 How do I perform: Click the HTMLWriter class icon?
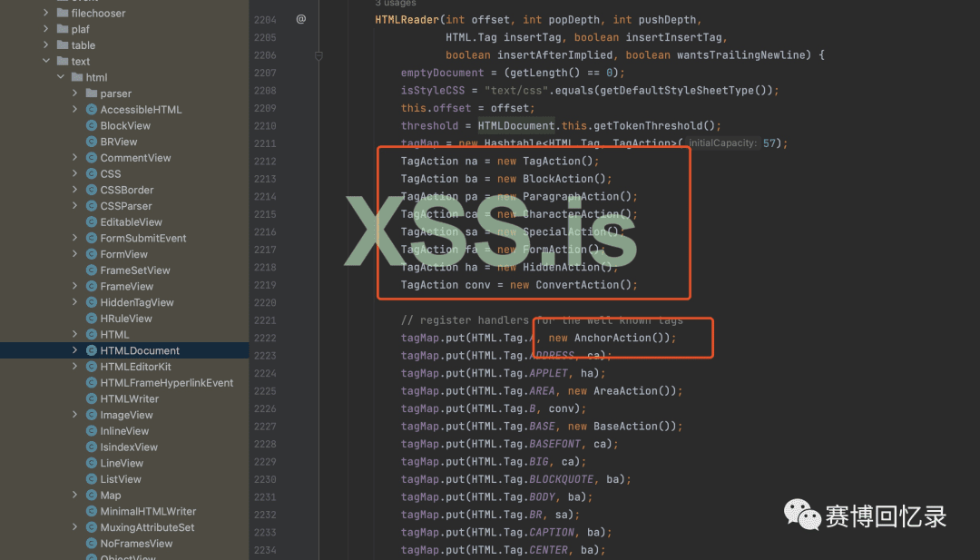pos(92,398)
